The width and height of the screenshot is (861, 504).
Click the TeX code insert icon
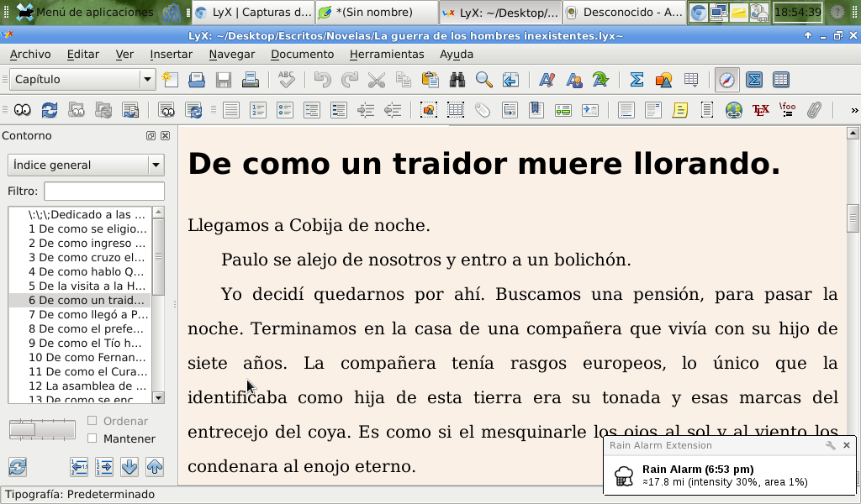click(x=761, y=110)
